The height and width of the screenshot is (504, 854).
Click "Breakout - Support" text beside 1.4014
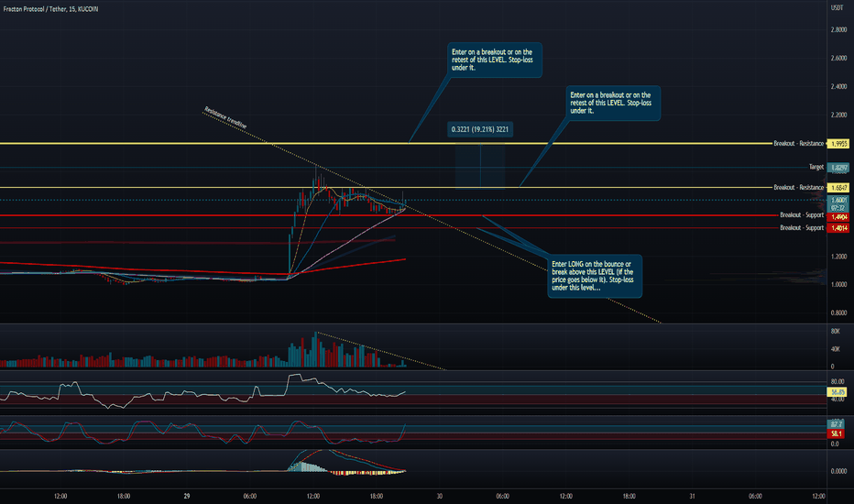click(802, 228)
